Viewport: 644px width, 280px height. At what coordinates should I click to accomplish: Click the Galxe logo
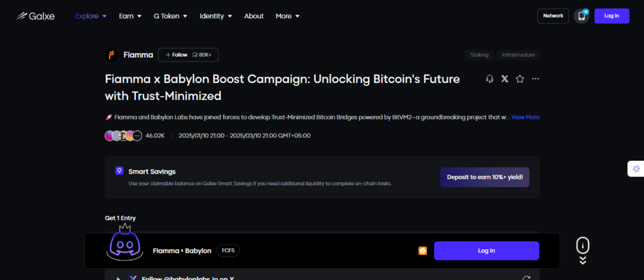[x=36, y=16]
